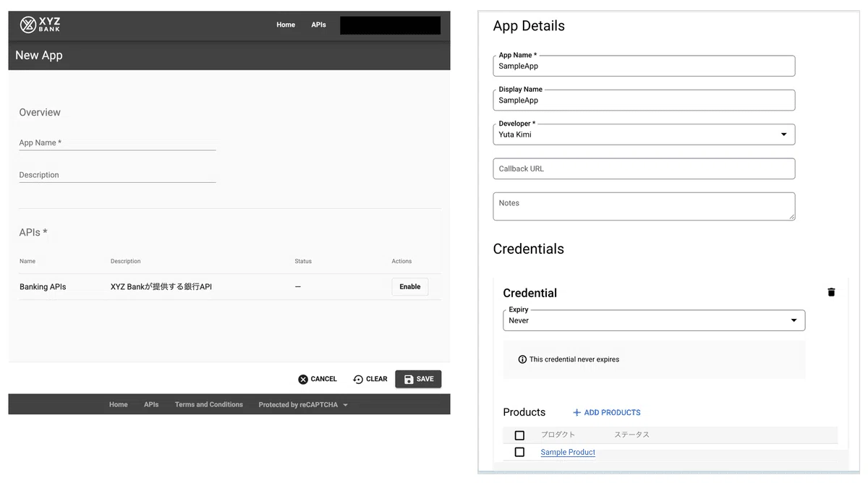Open the Sample Product link
Image resolution: width=868 pixels, height=483 pixels.
click(568, 453)
